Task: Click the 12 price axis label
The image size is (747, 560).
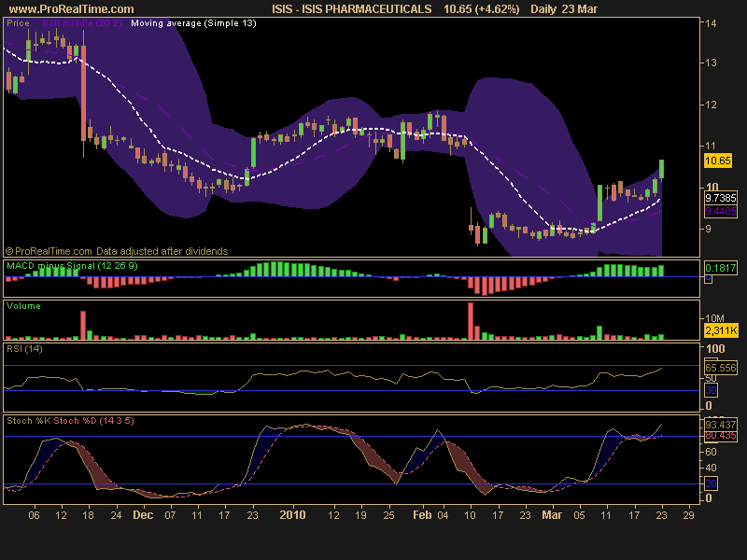Action: 711,105
